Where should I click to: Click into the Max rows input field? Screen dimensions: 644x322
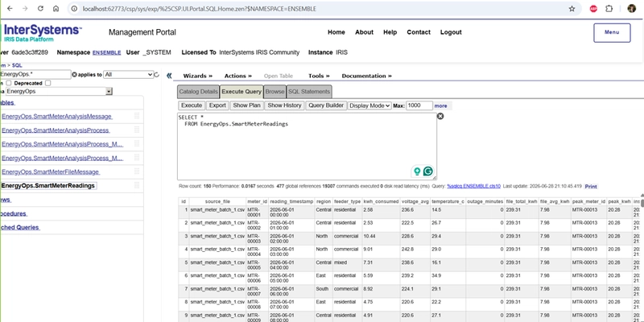click(419, 105)
